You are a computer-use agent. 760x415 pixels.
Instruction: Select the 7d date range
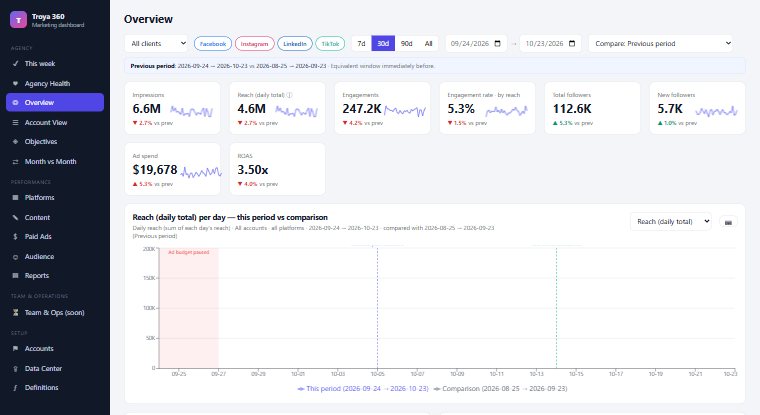tap(361, 44)
